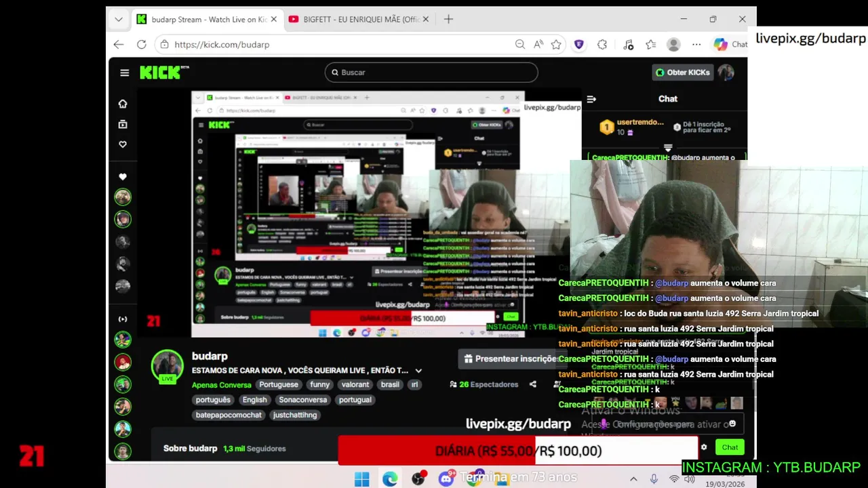Click the browser address bar URL

click(222, 44)
